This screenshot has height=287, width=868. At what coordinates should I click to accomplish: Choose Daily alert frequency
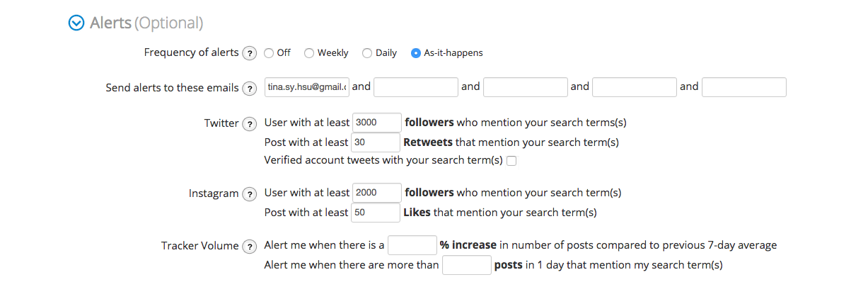pos(367,53)
